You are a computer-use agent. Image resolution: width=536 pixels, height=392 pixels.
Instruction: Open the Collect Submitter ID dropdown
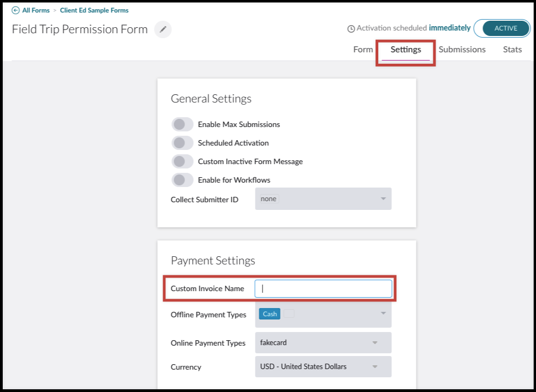(323, 199)
